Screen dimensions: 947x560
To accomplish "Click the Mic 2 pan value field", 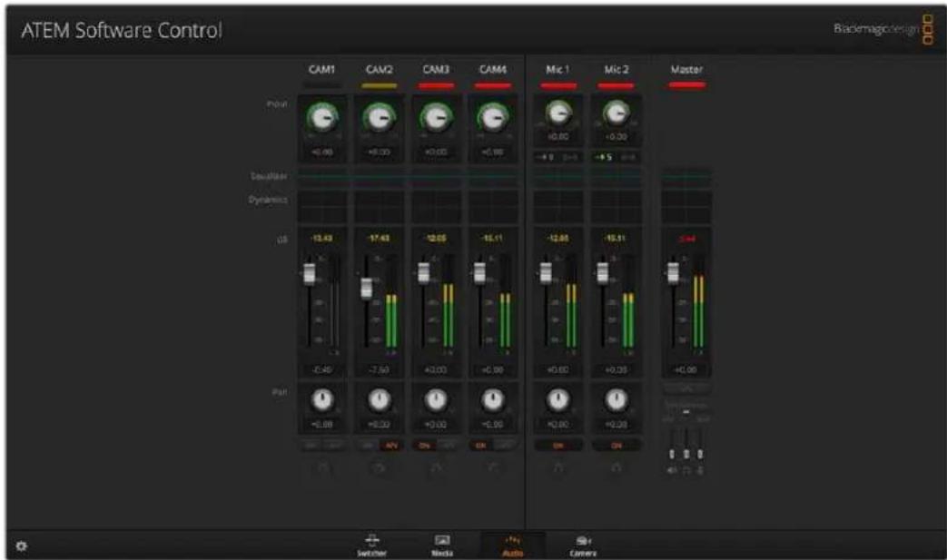I will [616, 424].
